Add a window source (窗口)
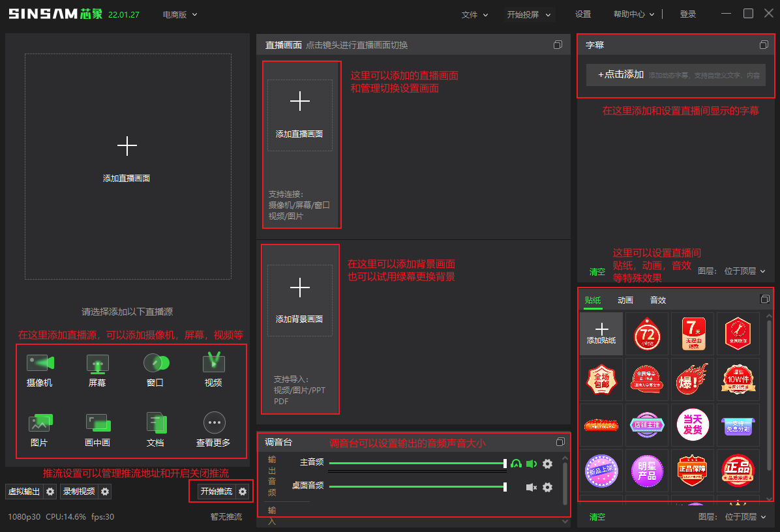780x532 pixels. coord(156,370)
